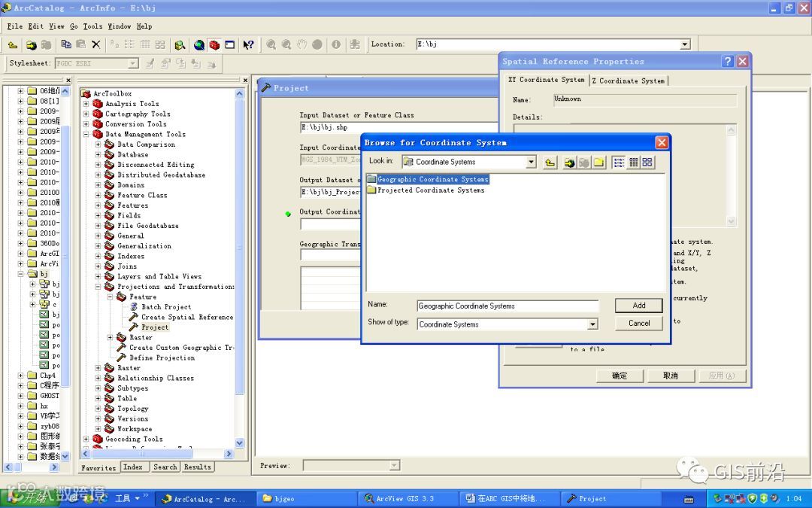Click the Identify info icon
The height and width of the screenshot is (508, 812).
[x=336, y=44]
